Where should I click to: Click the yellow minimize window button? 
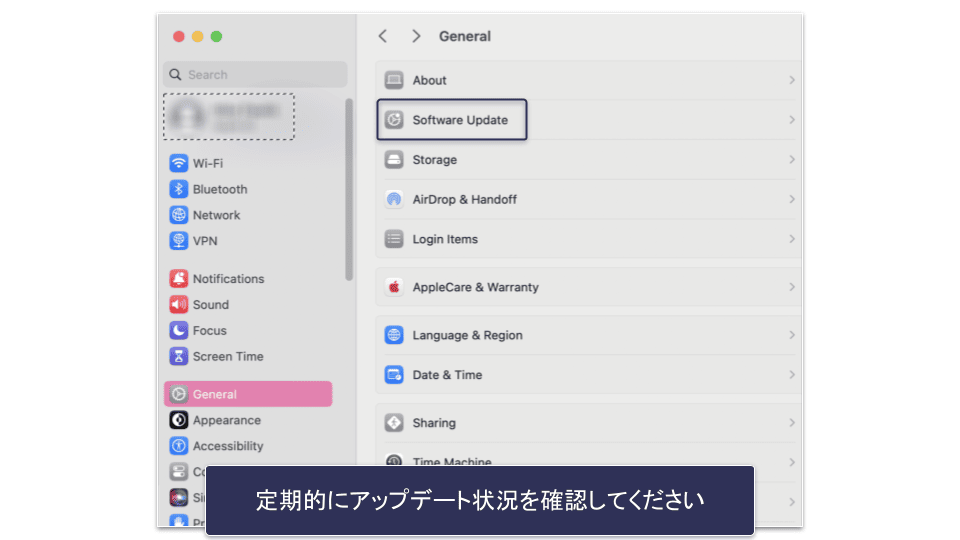(197, 36)
